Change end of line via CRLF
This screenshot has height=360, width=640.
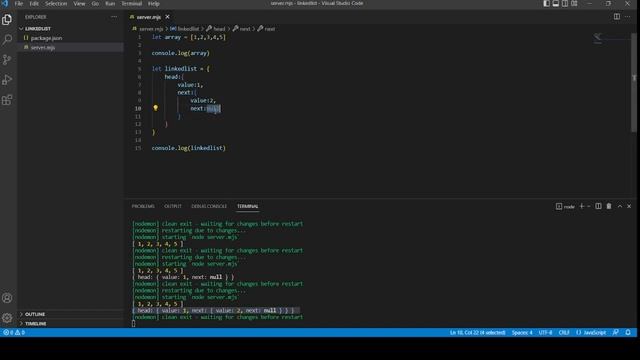(564, 333)
